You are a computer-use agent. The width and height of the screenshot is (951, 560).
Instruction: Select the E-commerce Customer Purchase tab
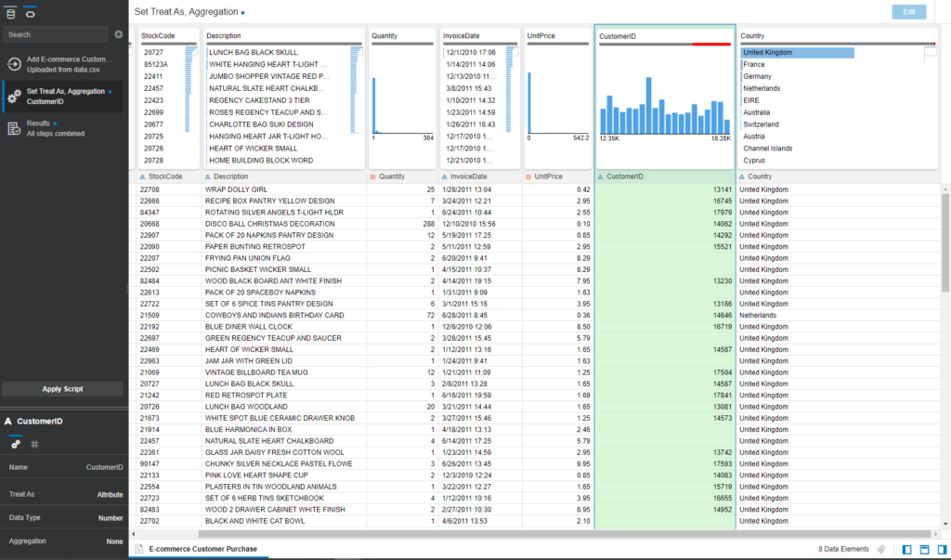[x=202, y=549]
